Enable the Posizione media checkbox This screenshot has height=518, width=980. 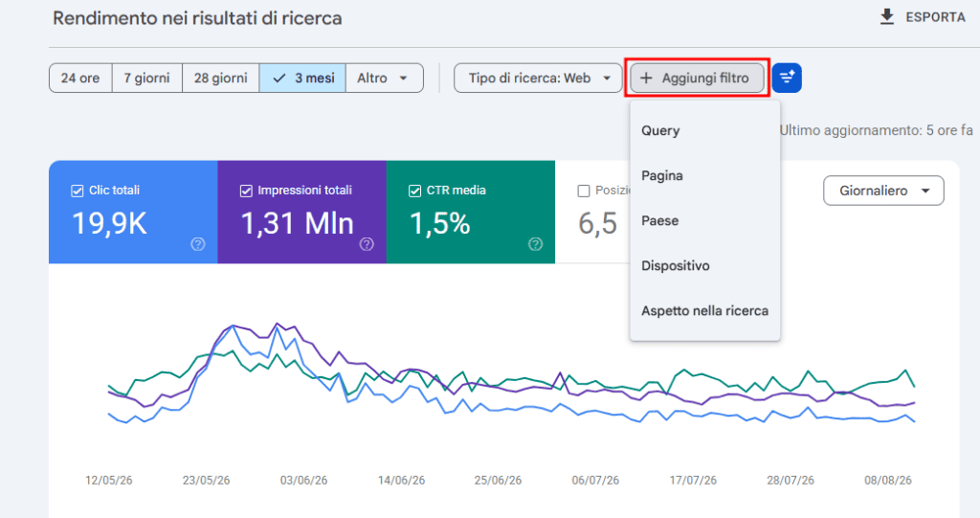coord(584,191)
